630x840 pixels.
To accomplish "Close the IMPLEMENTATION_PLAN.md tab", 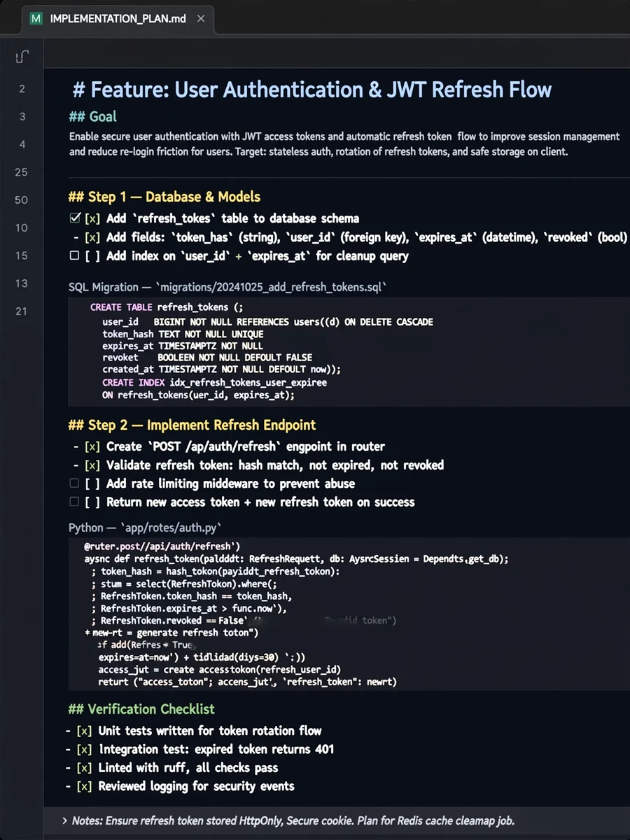I will coord(201,19).
